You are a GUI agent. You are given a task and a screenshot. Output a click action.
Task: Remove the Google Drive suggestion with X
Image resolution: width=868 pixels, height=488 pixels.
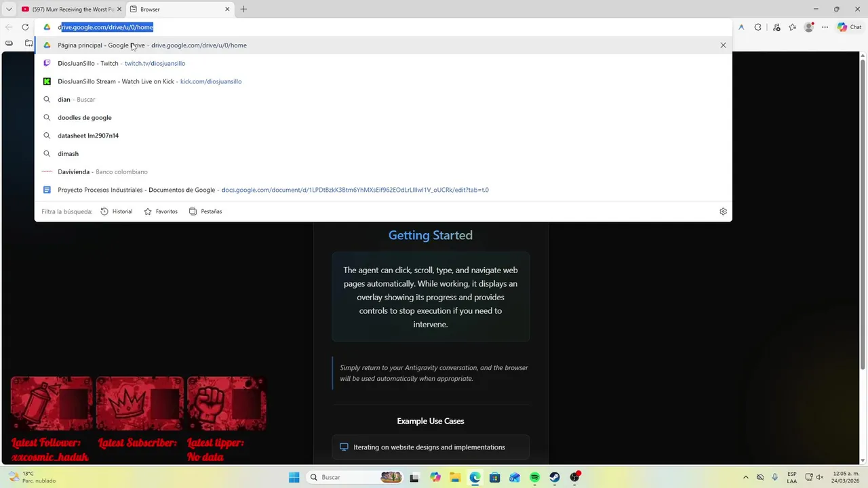point(723,45)
